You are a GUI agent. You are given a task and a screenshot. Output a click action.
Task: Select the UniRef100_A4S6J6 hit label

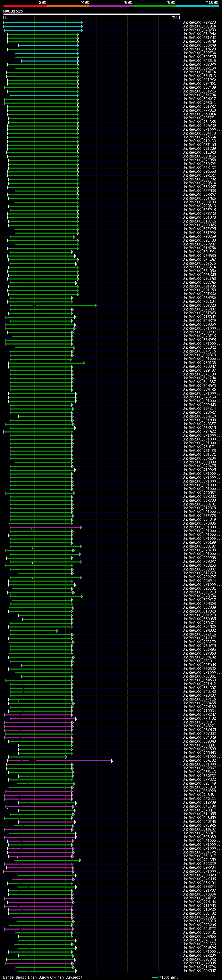(199, 60)
